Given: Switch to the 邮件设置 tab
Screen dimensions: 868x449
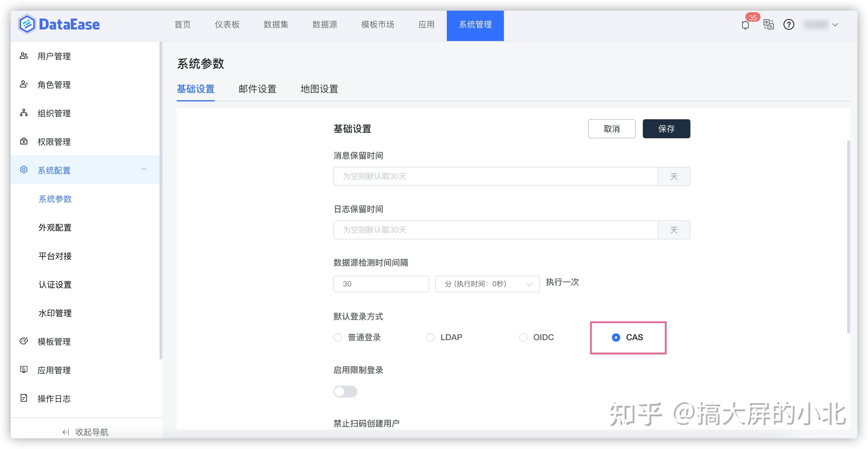Looking at the screenshot, I should [257, 89].
